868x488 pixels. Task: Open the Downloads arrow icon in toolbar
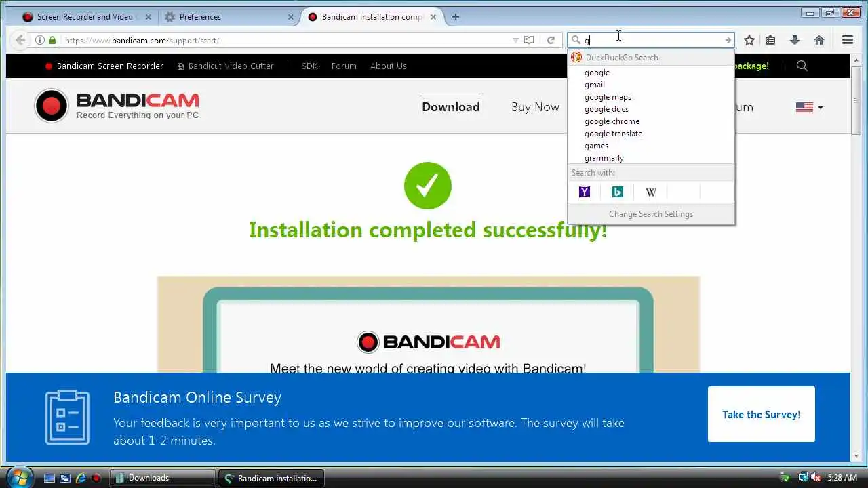click(795, 40)
